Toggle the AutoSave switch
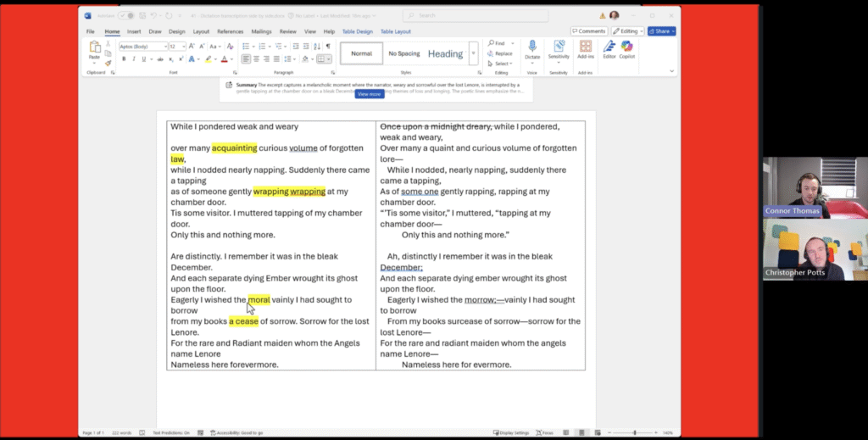Screen dimensions: 868x440 (x=125, y=15)
